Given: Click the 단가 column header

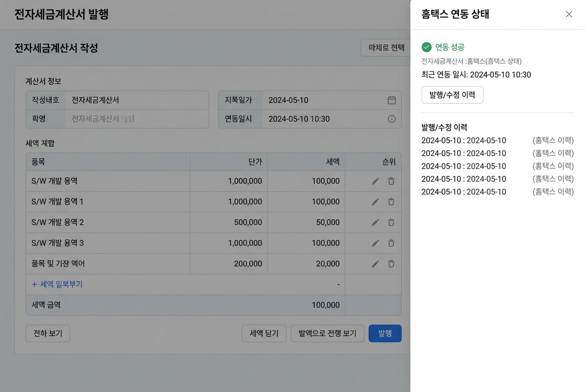Looking at the screenshot, I should point(229,162).
